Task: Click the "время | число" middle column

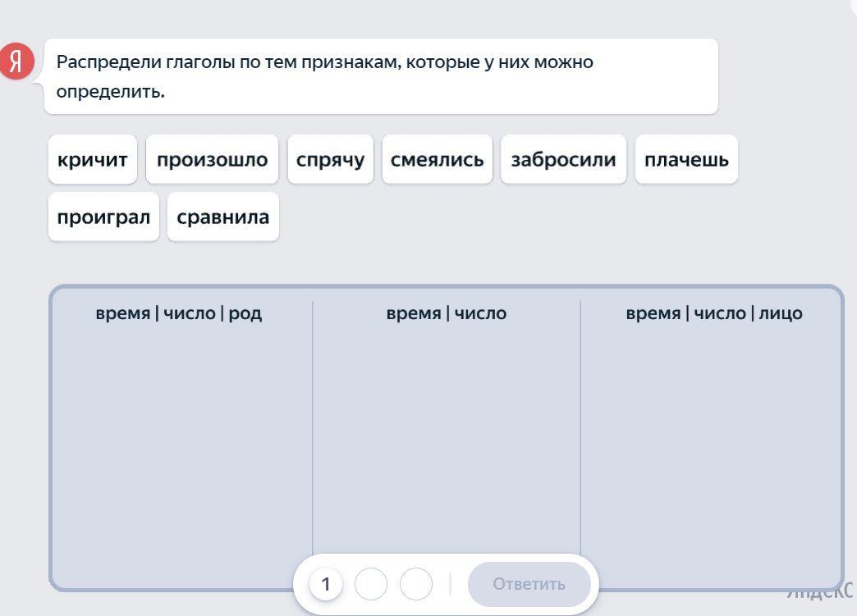Action: [x=447, y=435]
